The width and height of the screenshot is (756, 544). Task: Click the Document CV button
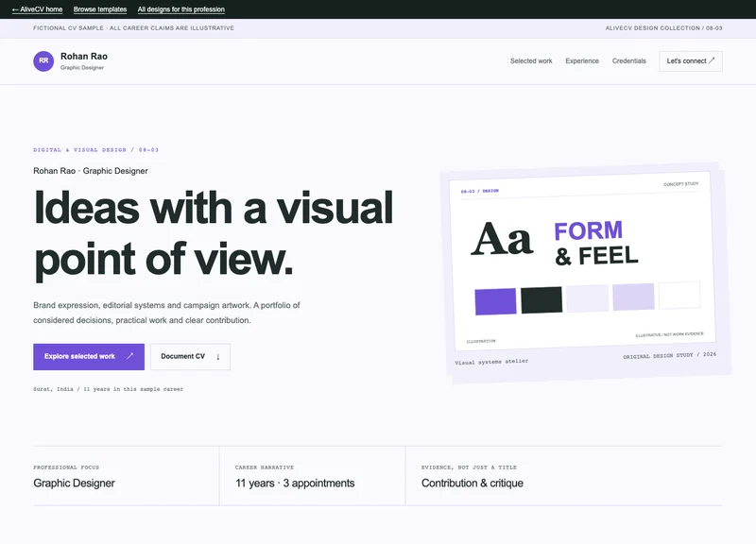point(191,357)
